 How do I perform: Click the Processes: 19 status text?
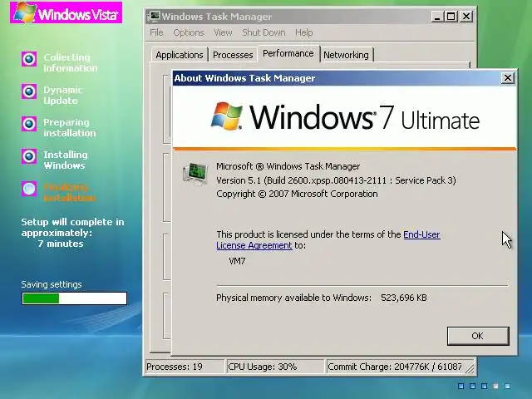click(x=175, y=367)
